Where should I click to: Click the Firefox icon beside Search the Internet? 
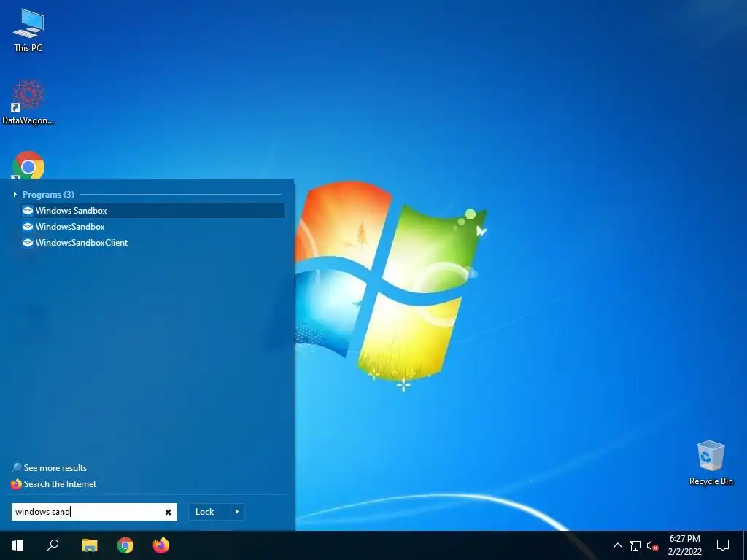tap(16, 484)
